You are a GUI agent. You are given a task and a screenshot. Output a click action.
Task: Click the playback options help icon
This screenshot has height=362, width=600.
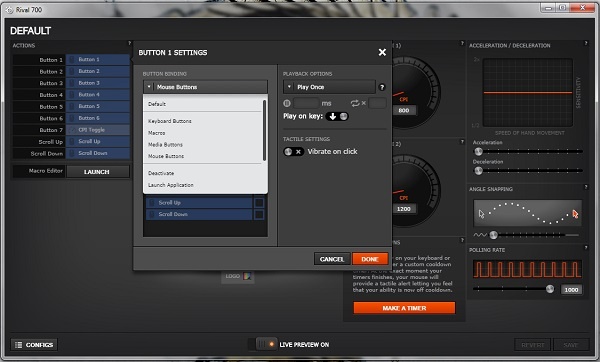pyautogui.click(x=382, y=87)
